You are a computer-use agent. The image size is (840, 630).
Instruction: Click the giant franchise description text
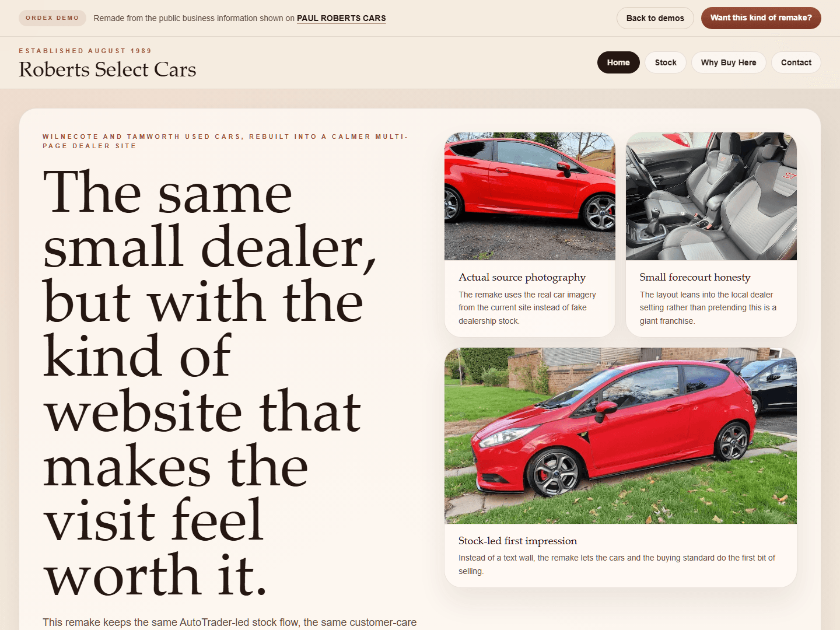tap(708, 307)
